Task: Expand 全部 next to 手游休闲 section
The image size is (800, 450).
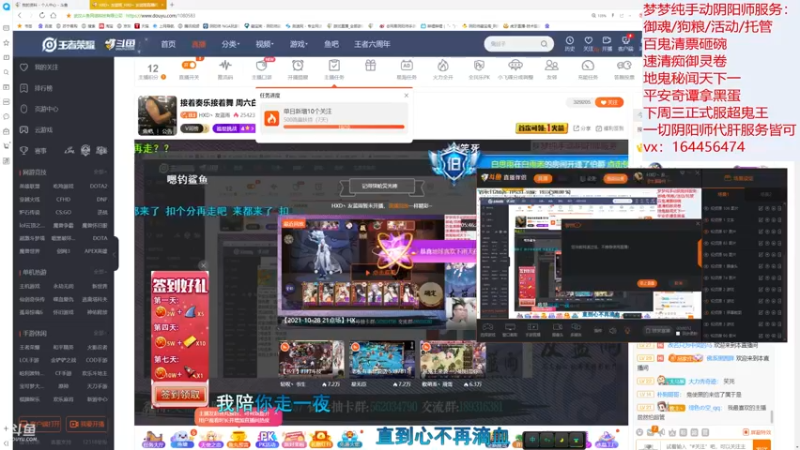Action: pyautogui.click(x=99, y=333)
